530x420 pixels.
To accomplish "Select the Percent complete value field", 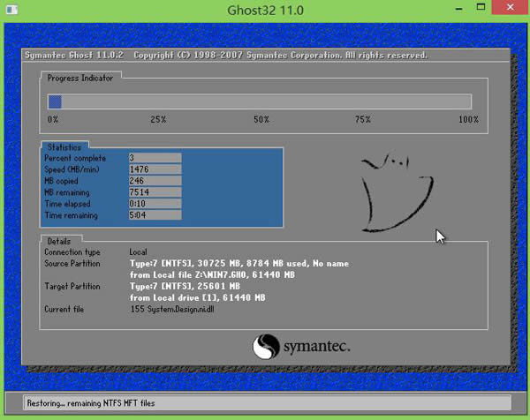I will coord(155,157).
